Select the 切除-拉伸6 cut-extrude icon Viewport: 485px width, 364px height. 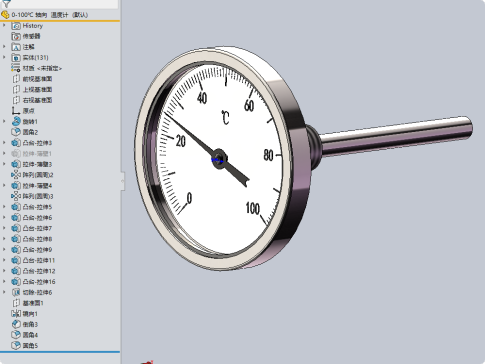[x=16, y=292]
